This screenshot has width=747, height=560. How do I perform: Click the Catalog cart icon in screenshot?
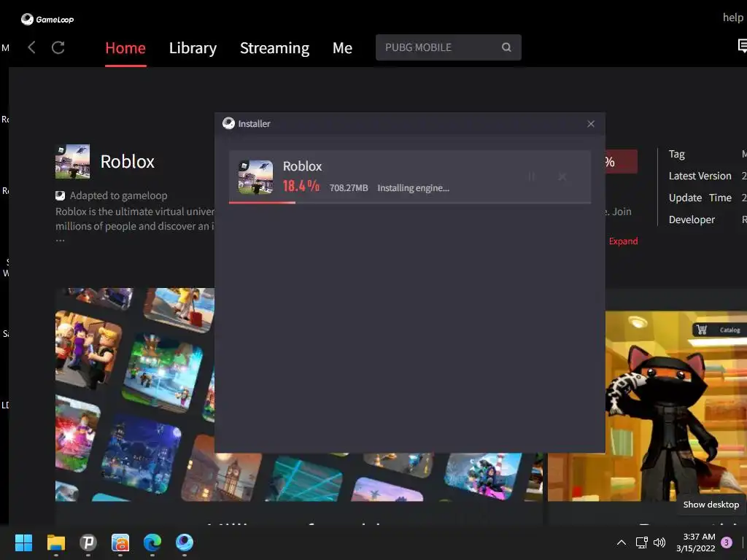[701, 330]
